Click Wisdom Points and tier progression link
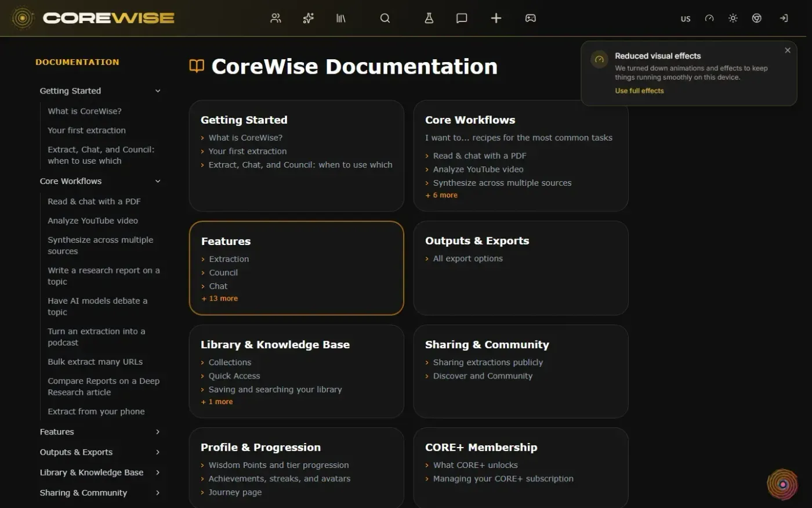Image resolution: width=812 pixels, height=508 pixels. coord(278,465)
